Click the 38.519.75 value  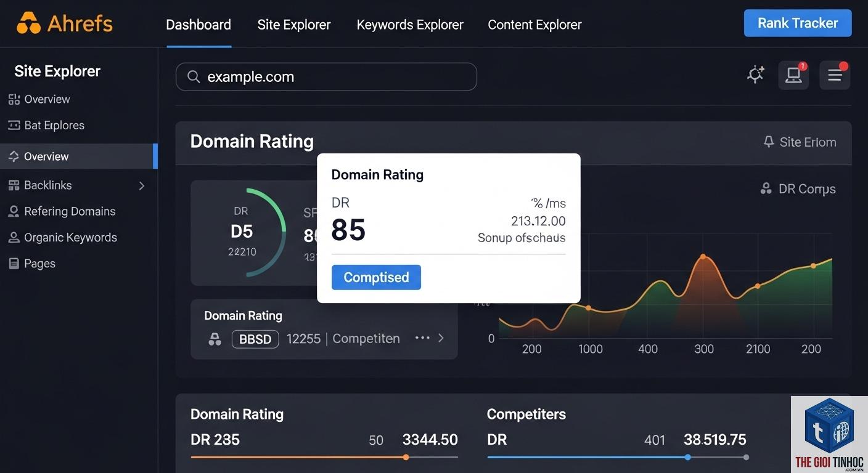pyautogui.click(x=714, y=440)
